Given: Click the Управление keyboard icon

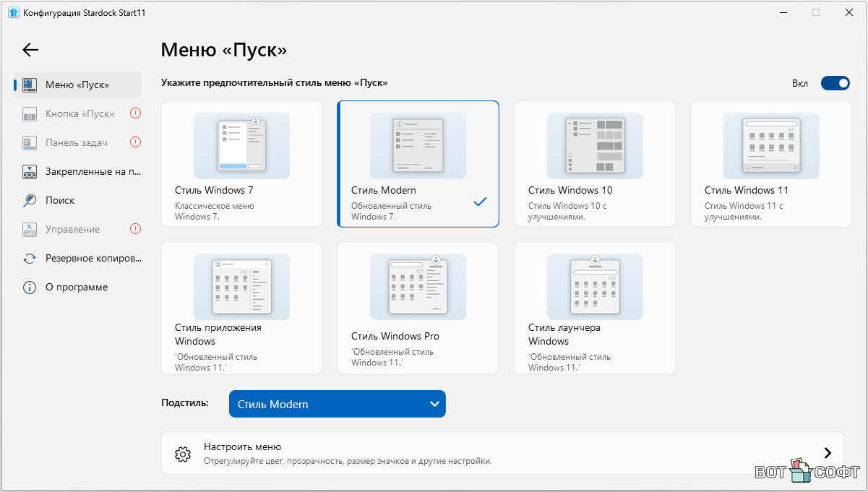Looking at the screenshot, I should [30, 229].
